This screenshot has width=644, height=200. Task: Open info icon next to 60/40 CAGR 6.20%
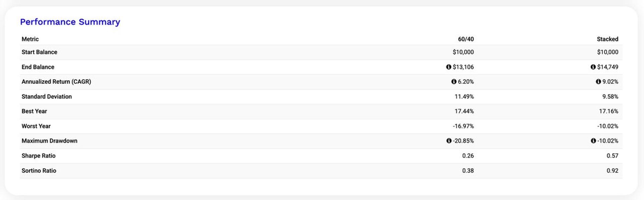[454, 82]
